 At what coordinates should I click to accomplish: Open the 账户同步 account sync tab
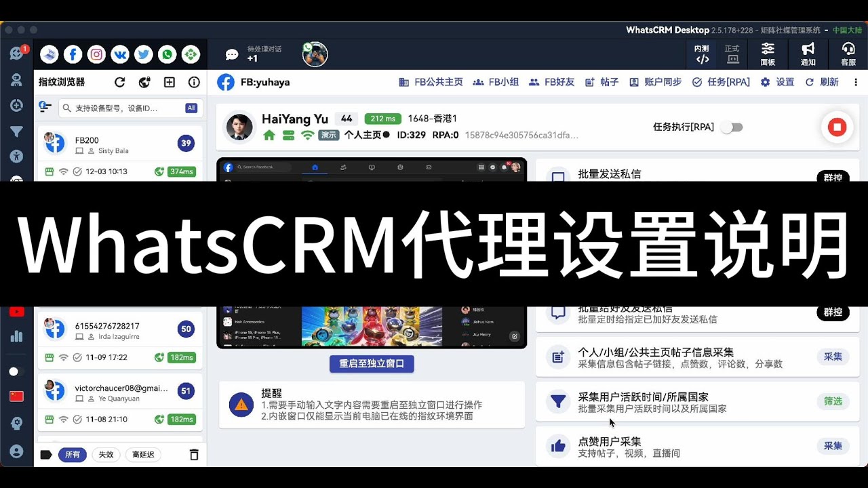656,82
